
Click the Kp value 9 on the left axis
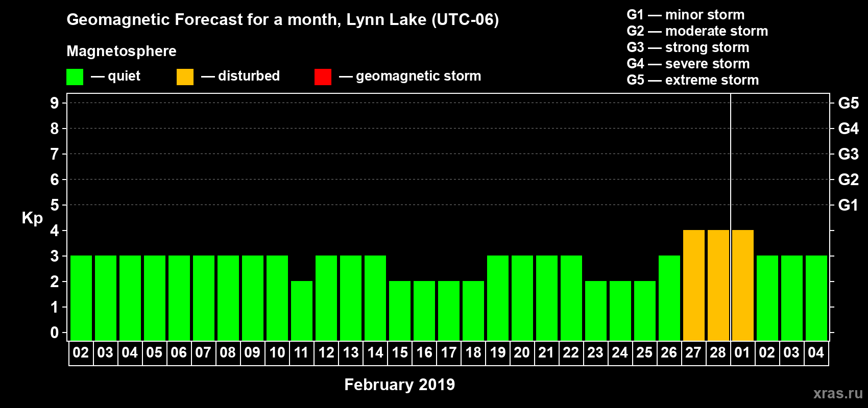pyautogui.click(x=55, y=103)
